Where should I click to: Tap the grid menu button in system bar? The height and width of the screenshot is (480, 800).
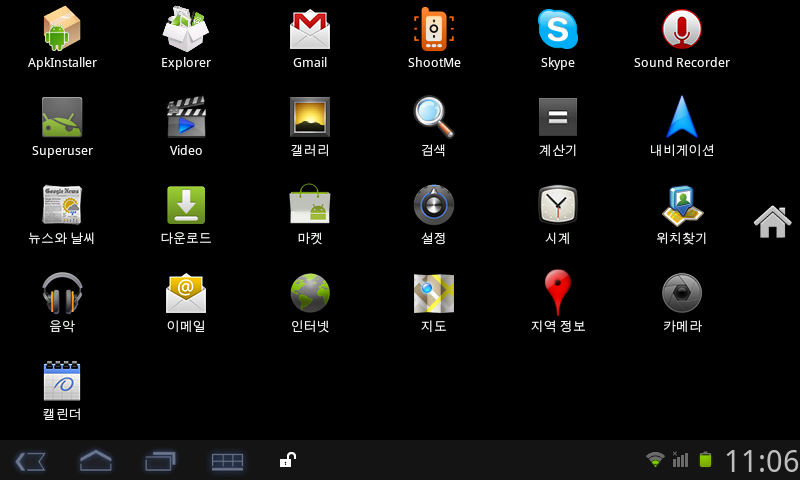click(x=227, y=462)
